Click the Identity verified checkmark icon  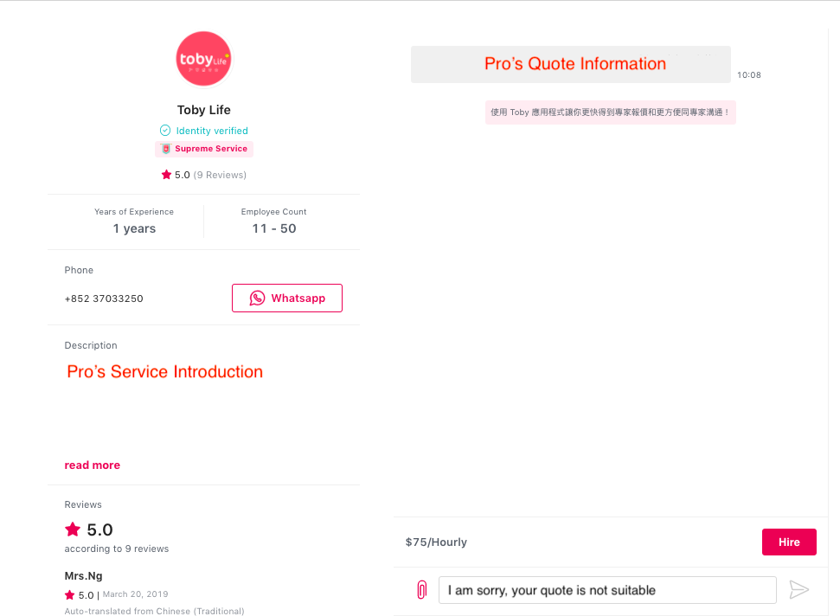(165, 130)
